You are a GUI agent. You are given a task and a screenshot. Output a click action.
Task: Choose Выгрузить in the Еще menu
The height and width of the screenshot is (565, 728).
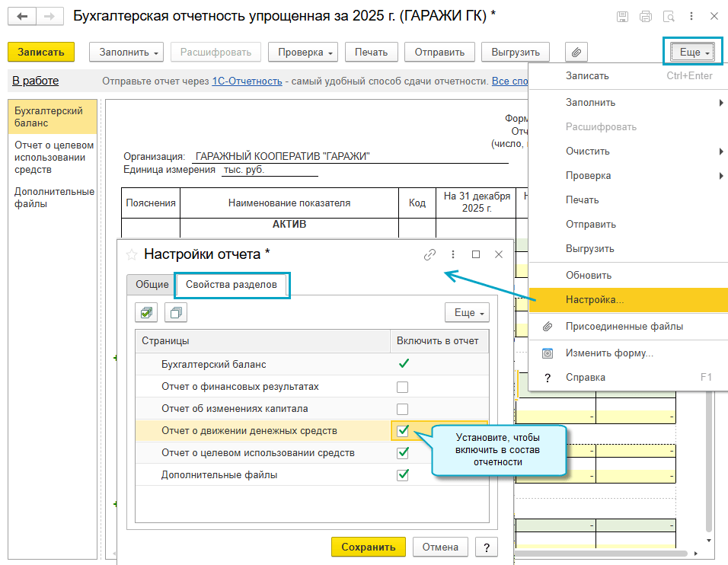(x=628, y=249)
